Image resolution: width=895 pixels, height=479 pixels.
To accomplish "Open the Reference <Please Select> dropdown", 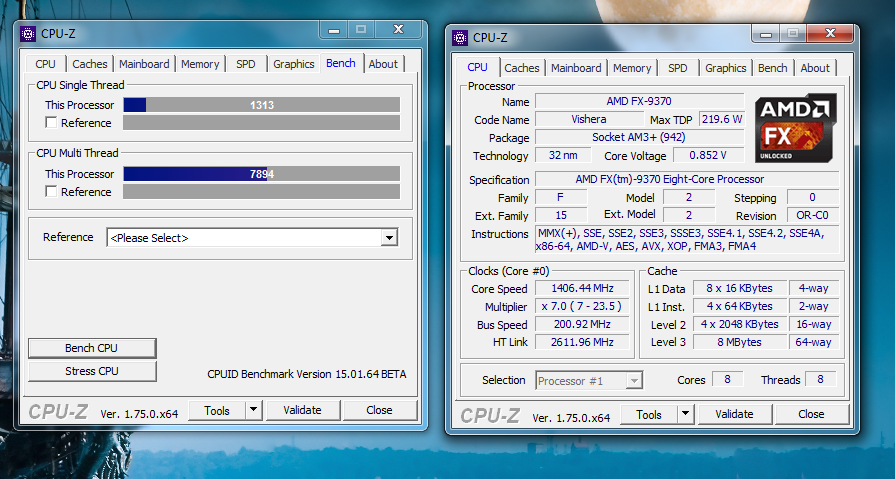I will (x=252, y=238).
